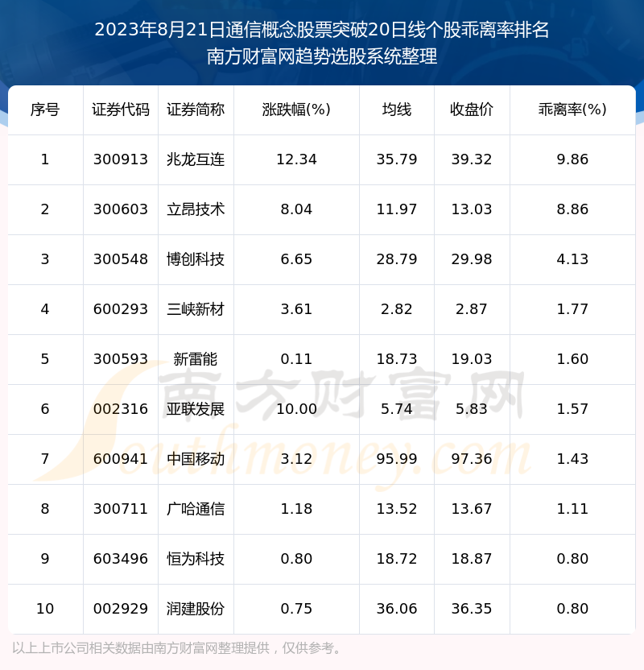
Task: Click the 涨跌幅(%) column header
Action: pyautogui.click(x=296, y=110)
